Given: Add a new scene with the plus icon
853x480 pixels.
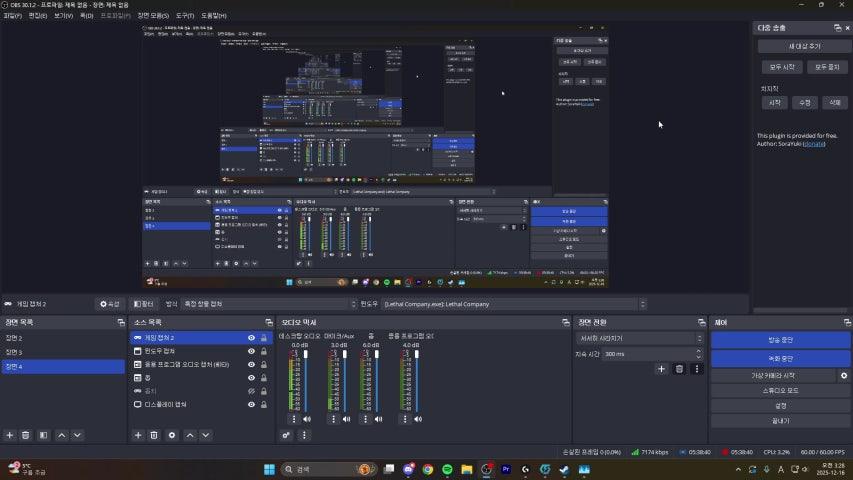Looking at the screenshot, I should [x=10, y=435].
